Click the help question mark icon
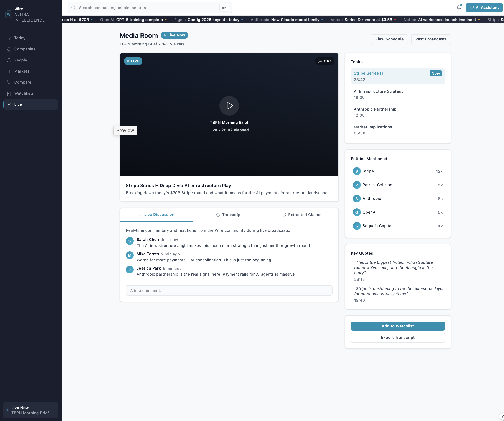504x421 pixels. (x=502, y=416)
